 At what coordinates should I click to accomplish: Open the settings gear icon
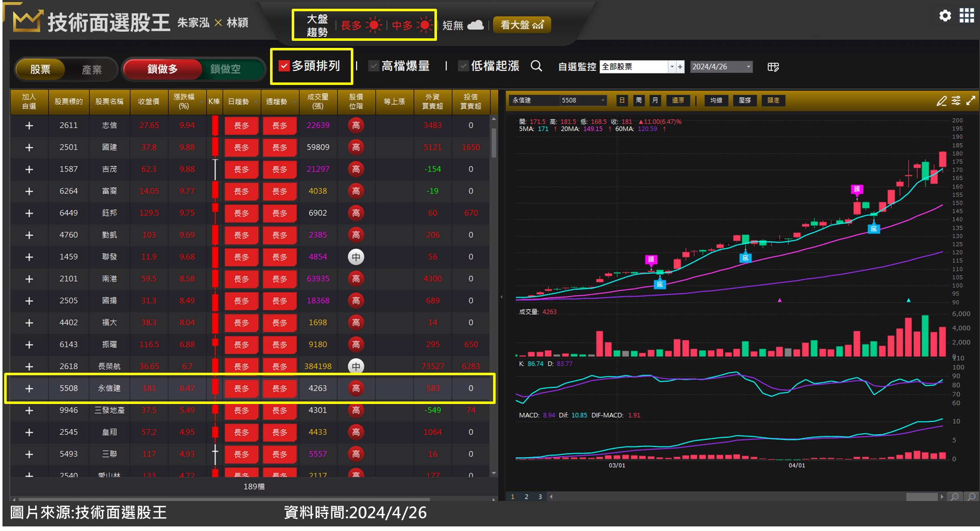coord(945,16)
